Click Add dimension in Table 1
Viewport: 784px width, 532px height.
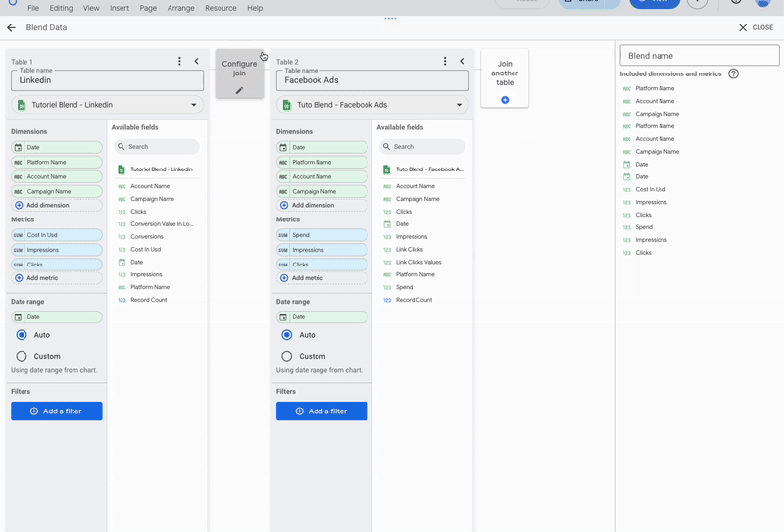pyautogui.click(x=57, y=205)
